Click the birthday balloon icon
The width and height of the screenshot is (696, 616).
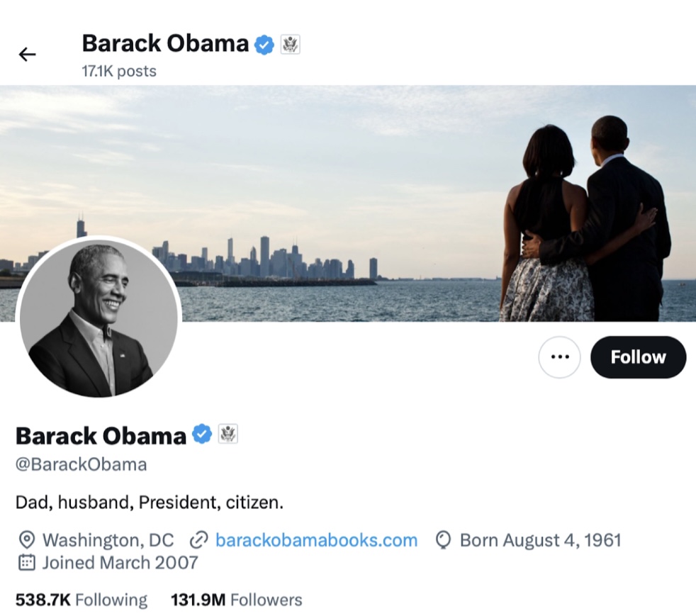(444, 540)
